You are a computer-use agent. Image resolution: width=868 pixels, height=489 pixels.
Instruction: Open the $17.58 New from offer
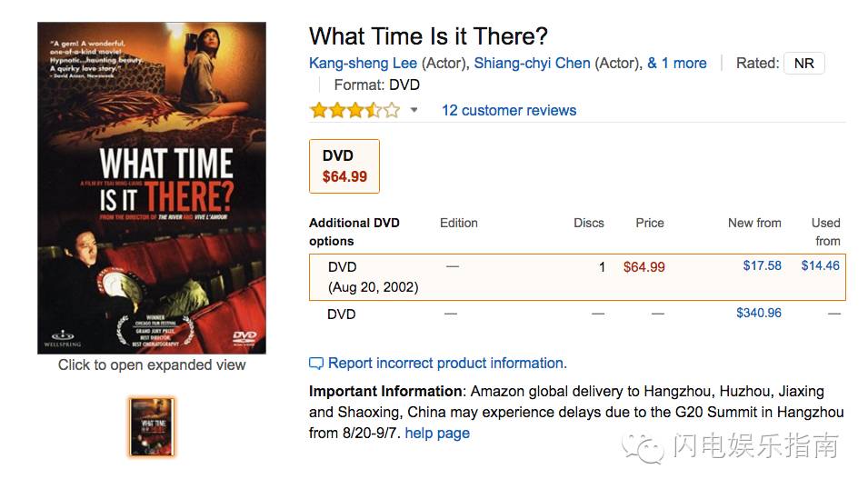762,266
